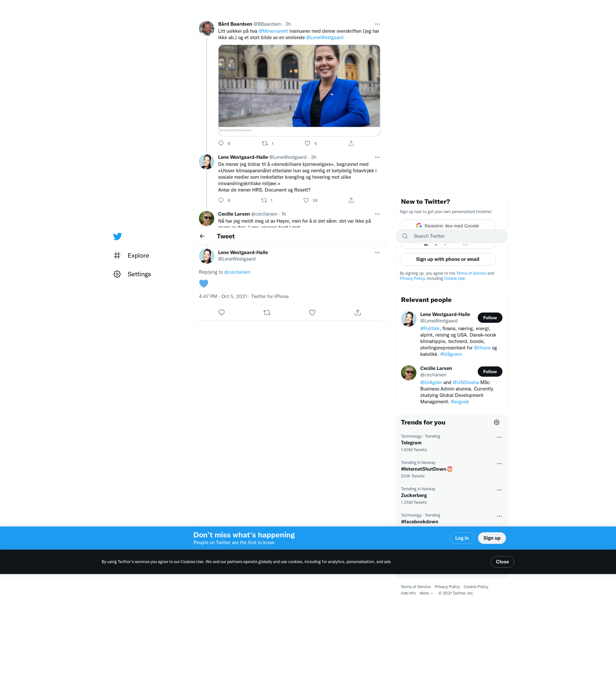
Task: Close the cookies notice banner
Action: click(502, 562)
